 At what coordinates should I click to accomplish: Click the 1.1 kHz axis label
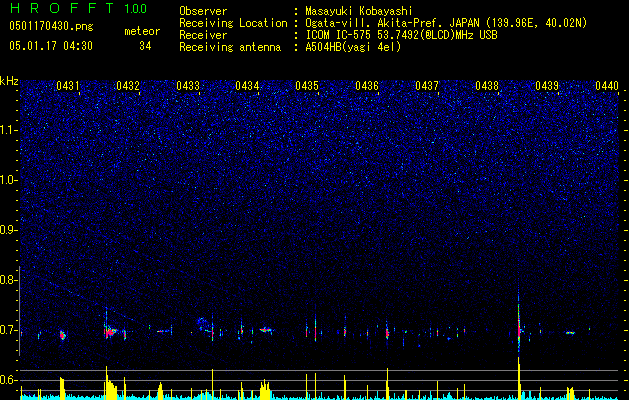point(9,130)
